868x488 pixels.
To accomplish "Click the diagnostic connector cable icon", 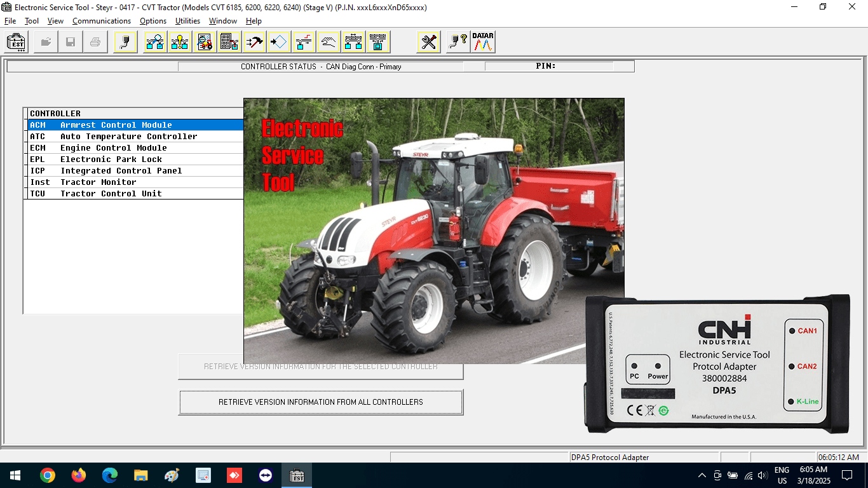I will (125, 43).
